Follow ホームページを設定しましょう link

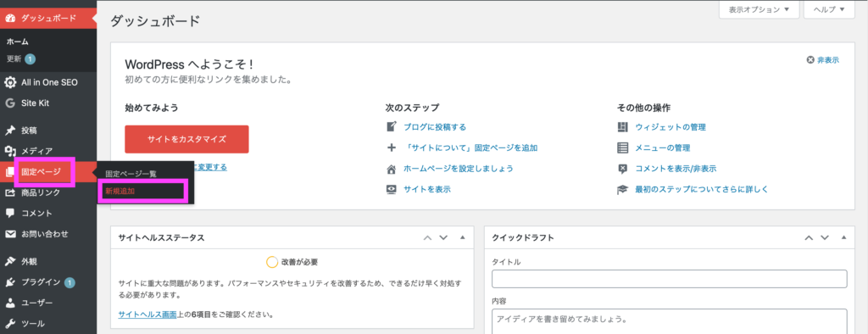[459, 169]
